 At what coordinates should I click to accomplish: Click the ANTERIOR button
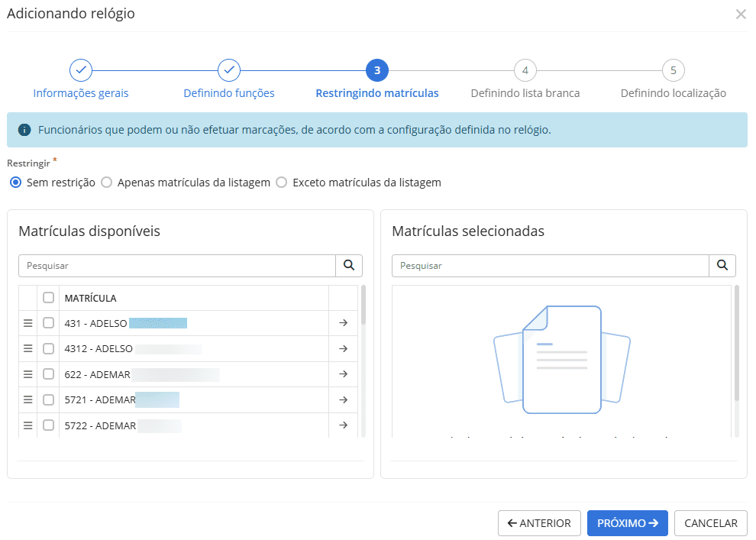point(539,523)
